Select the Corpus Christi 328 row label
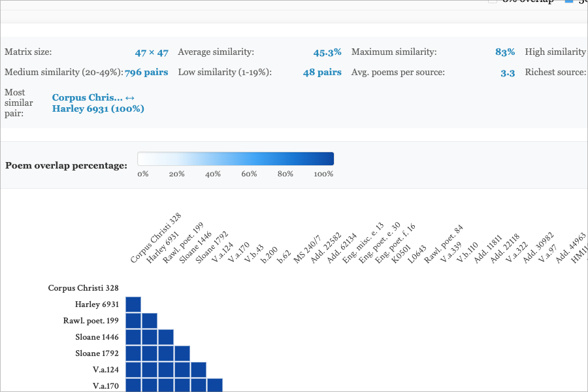Viewport: 588px width, 392px height. (82, 288)
